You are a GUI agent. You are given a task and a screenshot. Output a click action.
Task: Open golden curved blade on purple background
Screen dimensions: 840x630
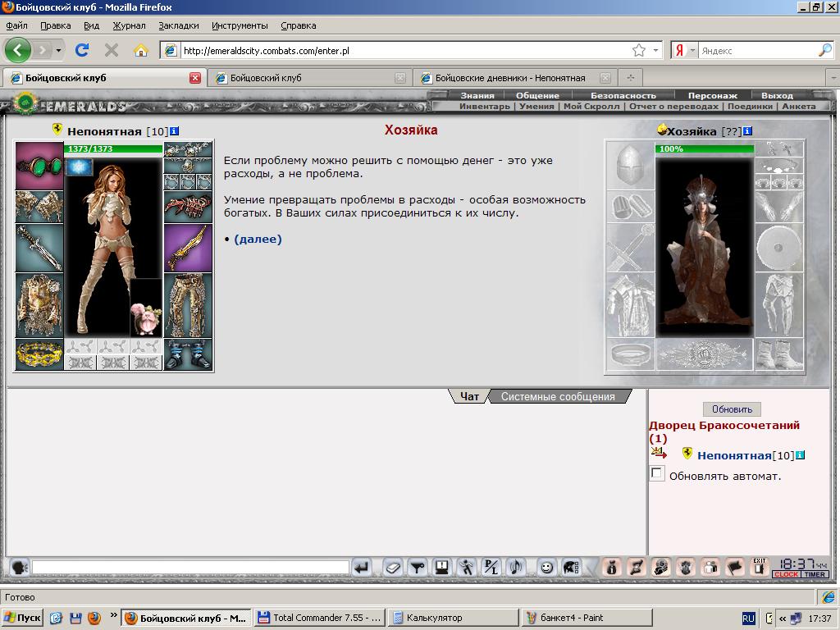coord(188,248)
